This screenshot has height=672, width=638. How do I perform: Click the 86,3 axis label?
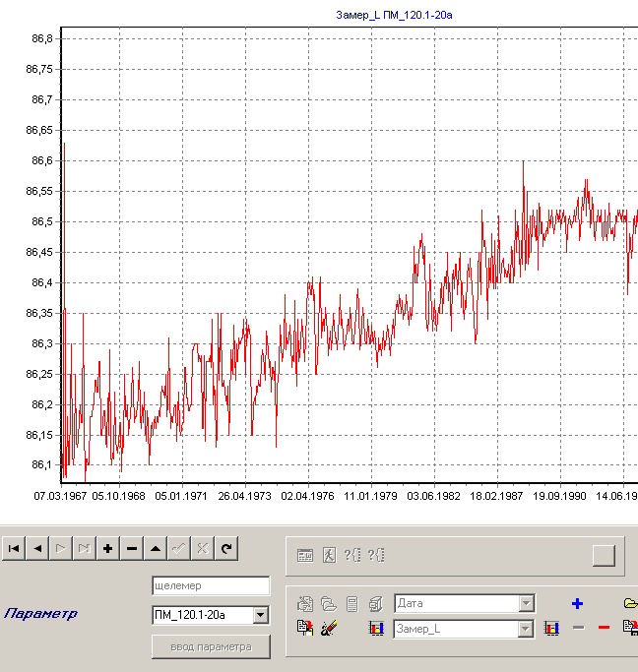[x=42, y=343]
